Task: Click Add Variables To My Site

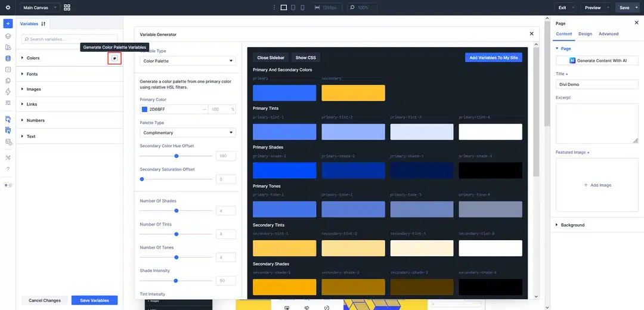Action: [x=493, y=58]
